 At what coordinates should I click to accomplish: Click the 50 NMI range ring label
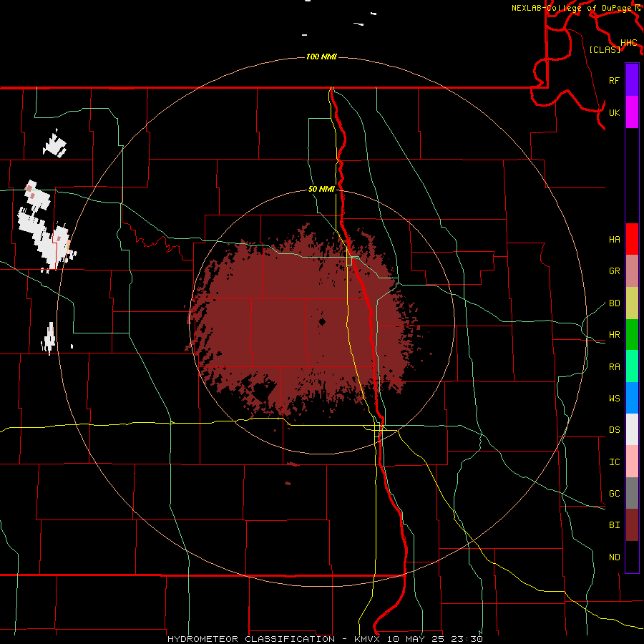click(321, 189)
